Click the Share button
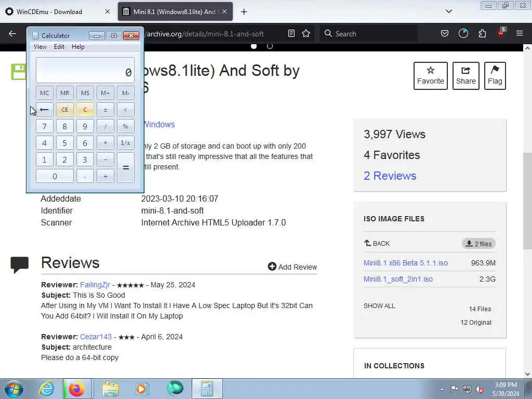Image resolution: width=532 pixels, height=399 pixels. click(x=466, y=76)
